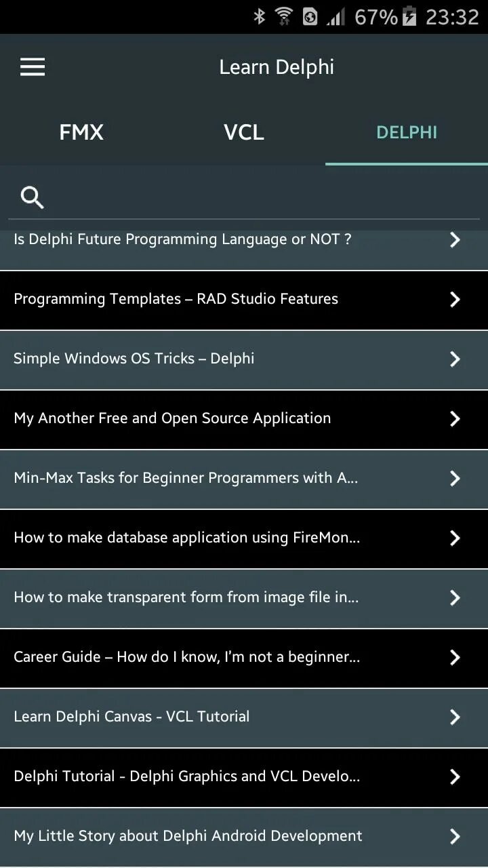
Task: Tap the Bluetooth status bar icon
Action: [x=260, y=16]
